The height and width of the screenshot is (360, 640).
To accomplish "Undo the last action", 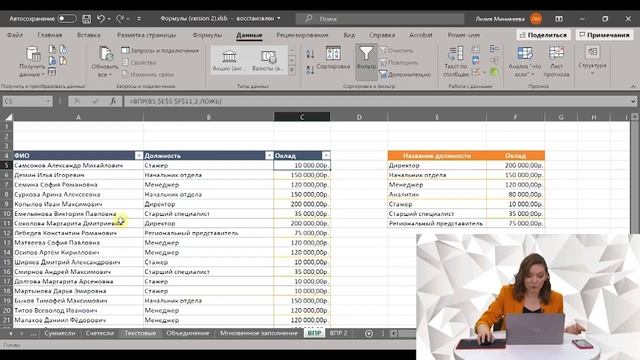I will click(x=101, y=19).
